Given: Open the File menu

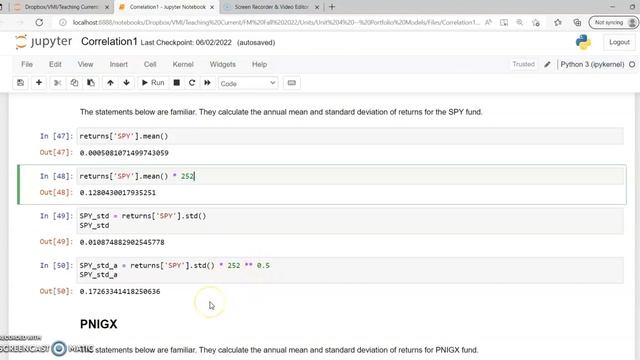Looking at the screenshot, I should point(27,64).
